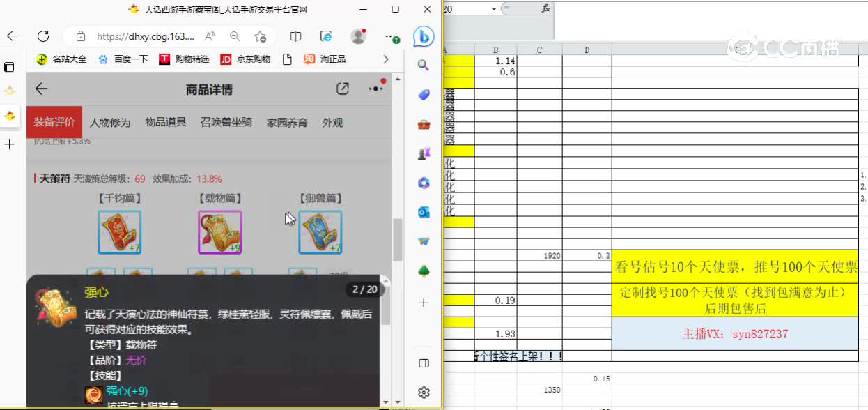Select the Excel cell containing 1.14
This screenshot has height=410, width=868.
tap(495, 61)
